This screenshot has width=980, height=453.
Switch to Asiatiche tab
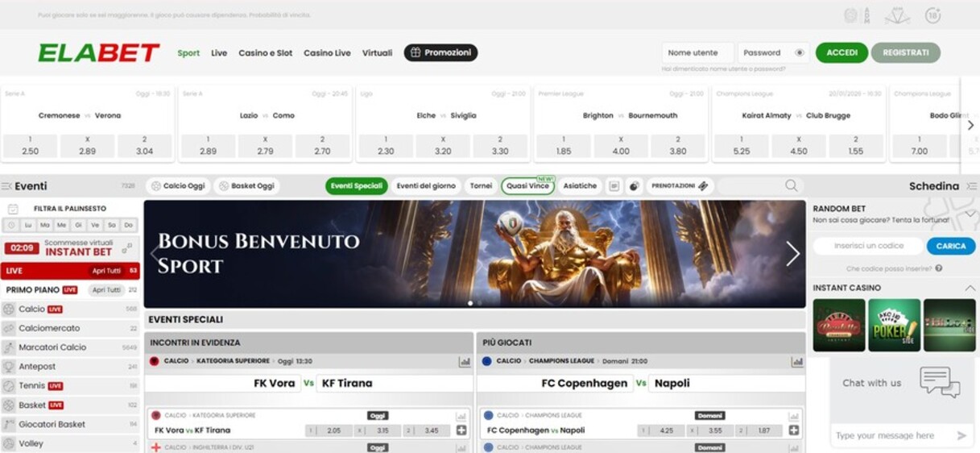[580, 186]
